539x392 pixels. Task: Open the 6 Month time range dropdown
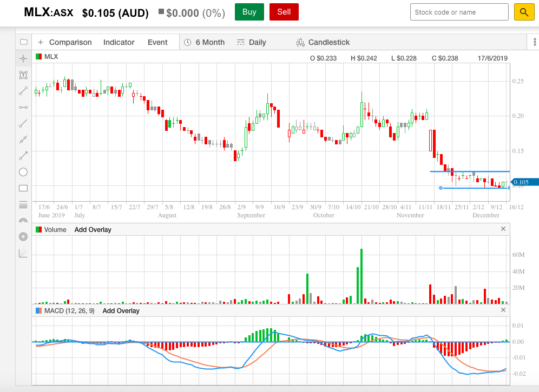210,42
